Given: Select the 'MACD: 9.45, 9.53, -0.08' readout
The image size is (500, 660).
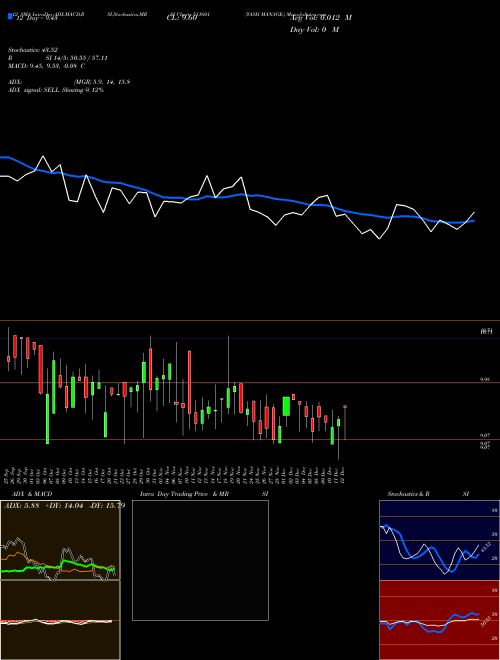Looking at the screenshot, I should [x=44, y=66].
